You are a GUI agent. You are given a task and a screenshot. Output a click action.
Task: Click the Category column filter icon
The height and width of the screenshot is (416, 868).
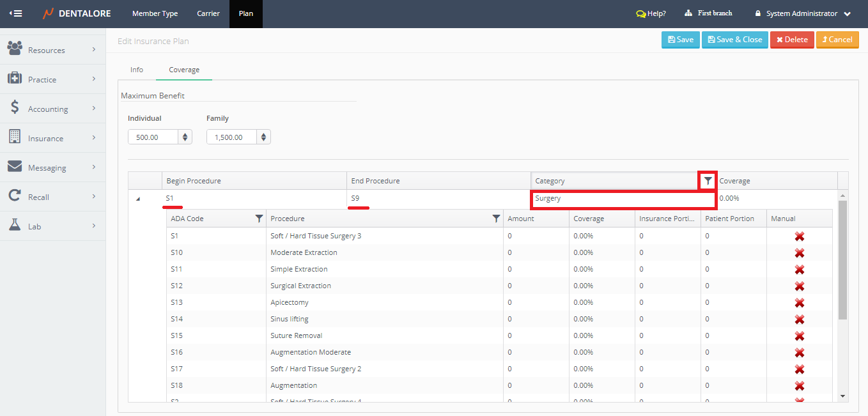pos(708,181)
